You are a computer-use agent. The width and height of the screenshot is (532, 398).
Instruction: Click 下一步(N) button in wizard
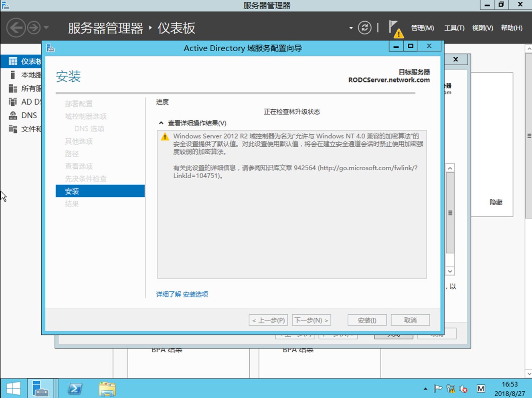(312, 320)
